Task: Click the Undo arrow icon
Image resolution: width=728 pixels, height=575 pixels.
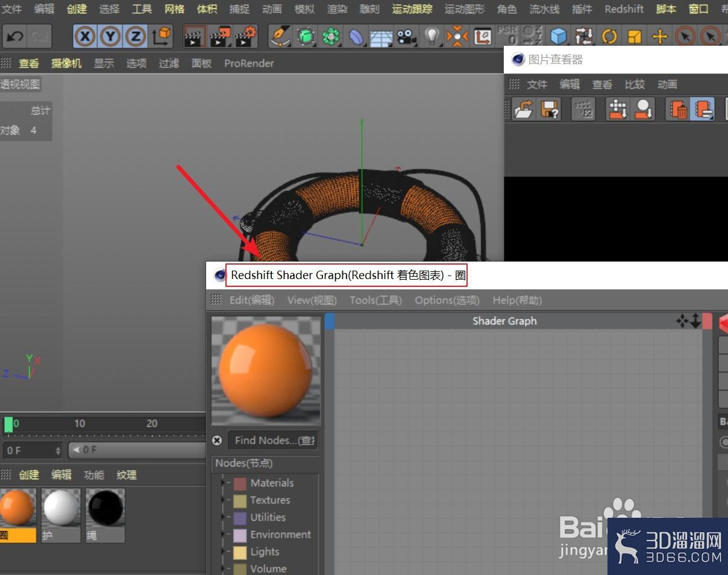Action: [x=14, y=36]
